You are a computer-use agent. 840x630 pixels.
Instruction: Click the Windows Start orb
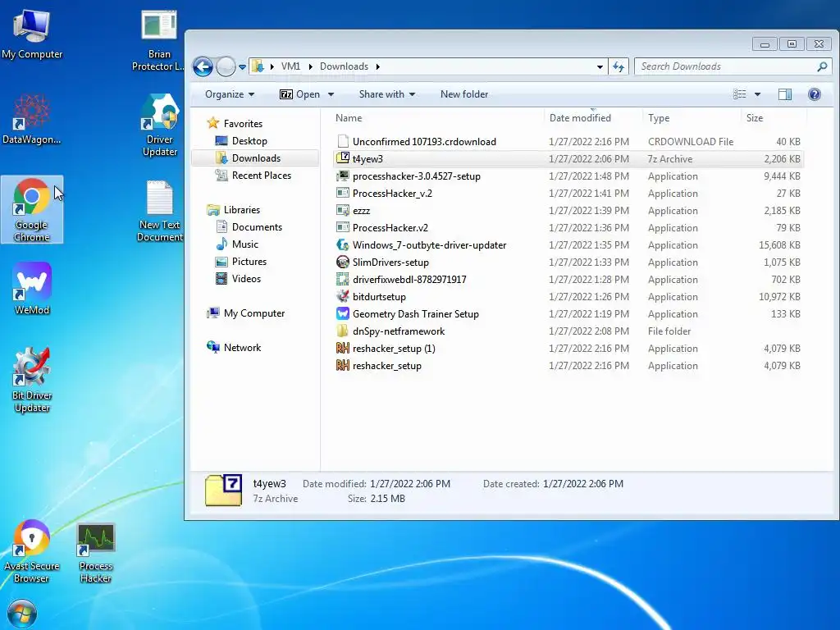(x=22, y=614)
